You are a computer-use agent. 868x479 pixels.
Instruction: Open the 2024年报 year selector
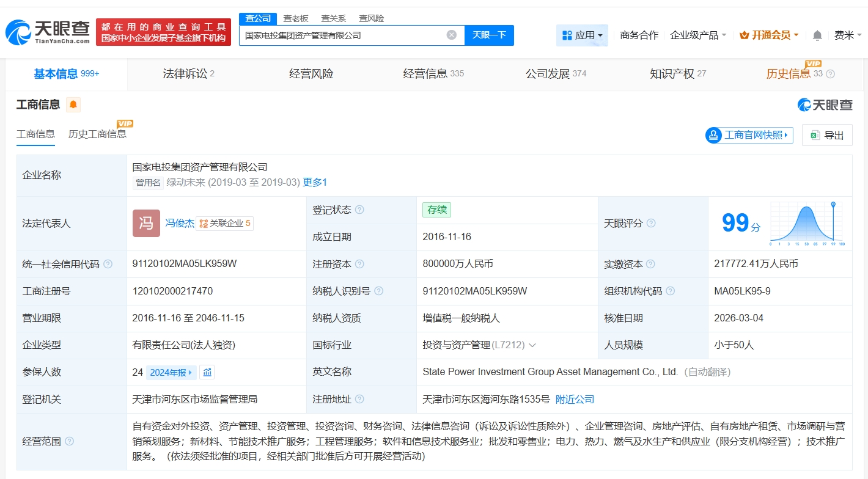coord(172,372)
